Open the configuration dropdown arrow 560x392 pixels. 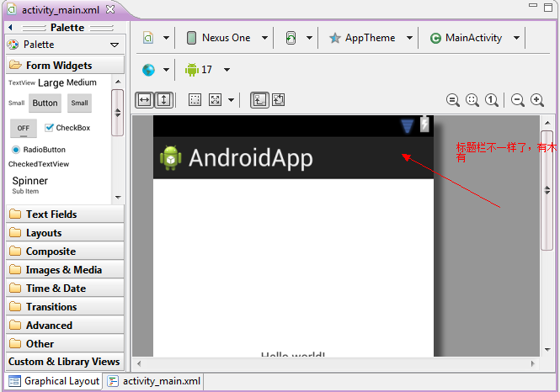pos(166,38)
